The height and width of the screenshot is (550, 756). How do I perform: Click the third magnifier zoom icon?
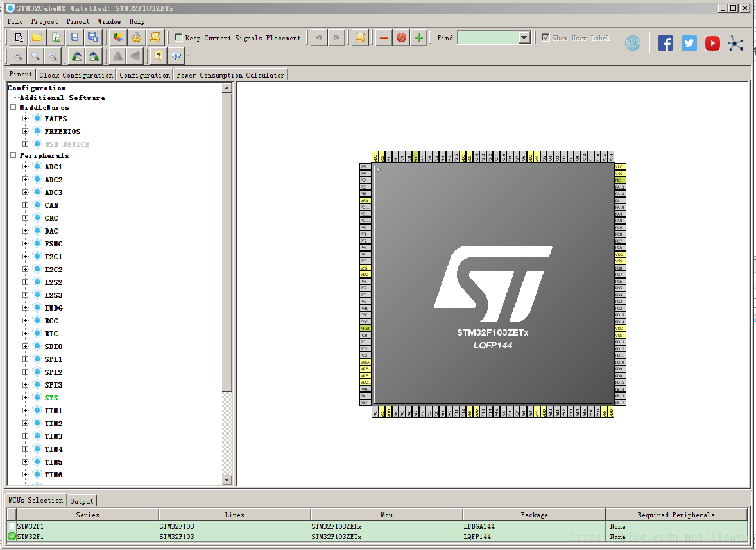pos(53,56)
